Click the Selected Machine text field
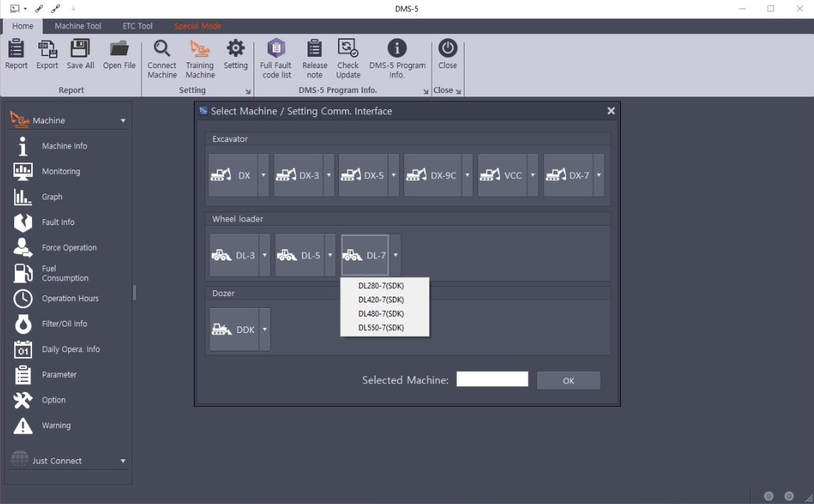 point(492,379)
